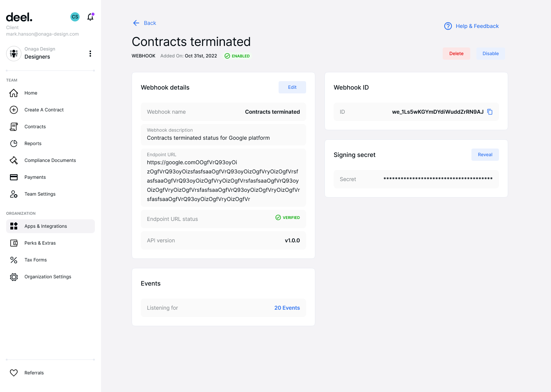
Task: Open the notifications bell
Action: [90, 17]
